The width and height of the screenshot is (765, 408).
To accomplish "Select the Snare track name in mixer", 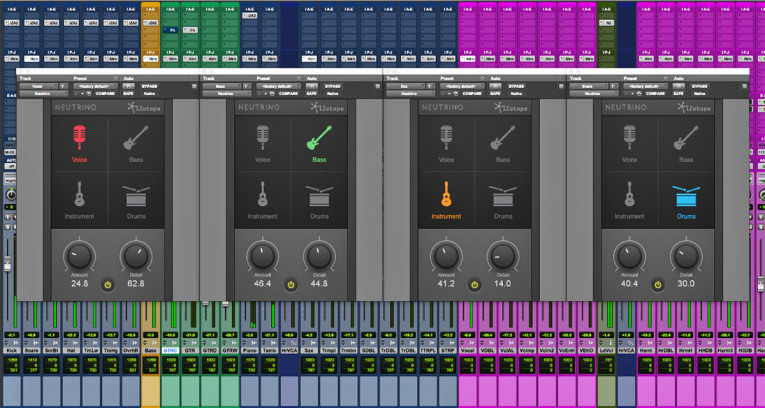I will click(33, 350).
